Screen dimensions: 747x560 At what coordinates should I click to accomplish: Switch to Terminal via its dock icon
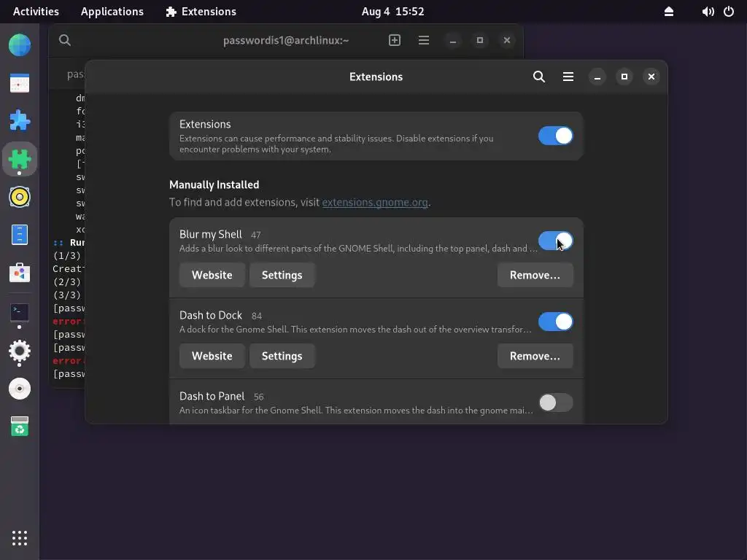point(20,312)
